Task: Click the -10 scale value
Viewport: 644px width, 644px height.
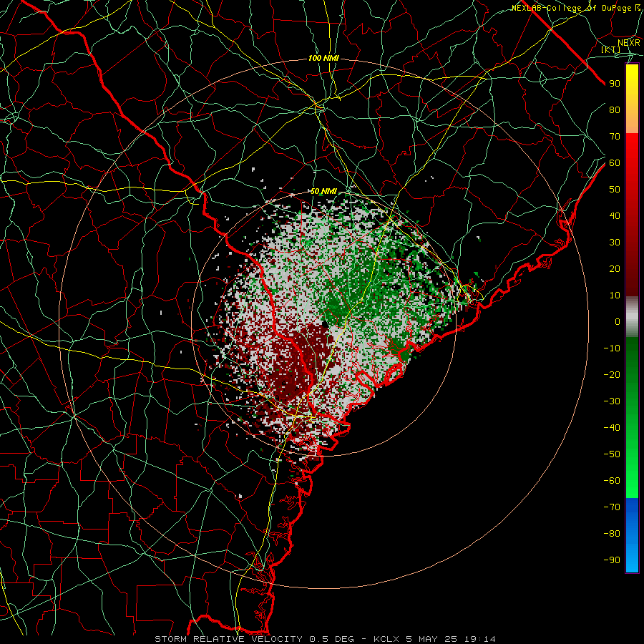Action: pyautogui.click(x=612, y=348)
